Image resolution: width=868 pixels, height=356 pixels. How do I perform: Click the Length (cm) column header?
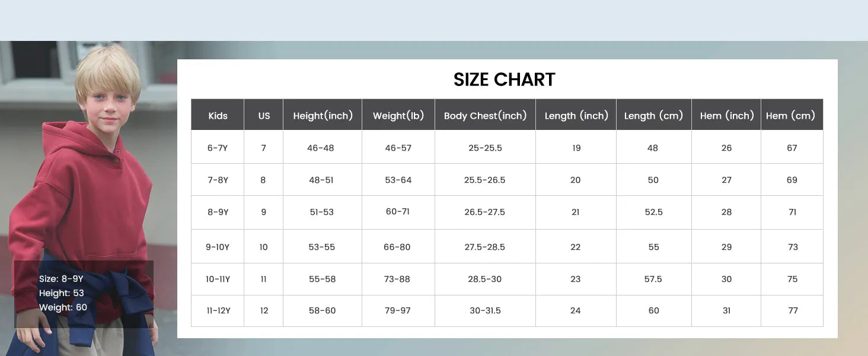click(x=653, y=116)
